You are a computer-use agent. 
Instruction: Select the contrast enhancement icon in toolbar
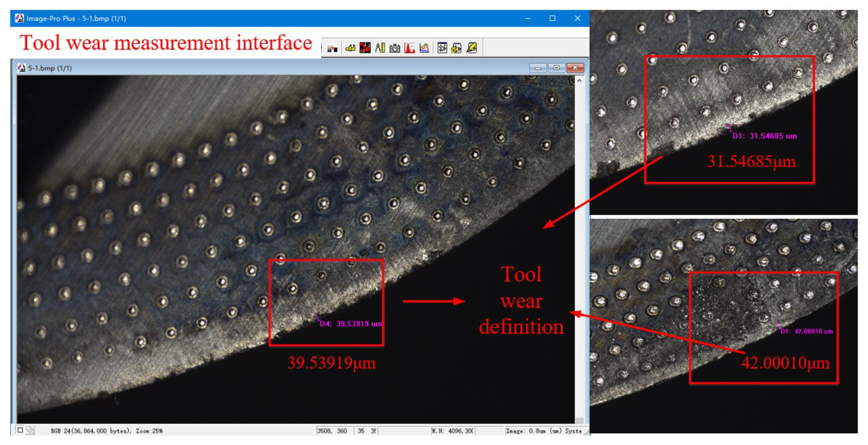333,49
